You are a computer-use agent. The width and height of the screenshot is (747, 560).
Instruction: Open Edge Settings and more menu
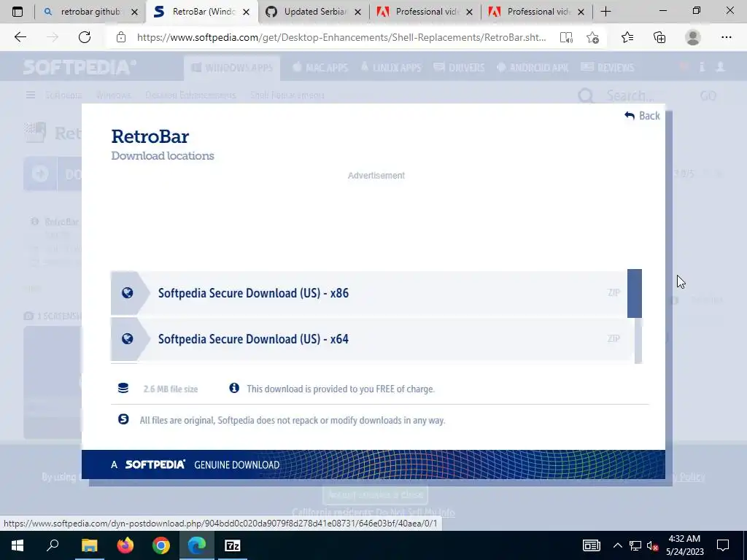[726, 37]
